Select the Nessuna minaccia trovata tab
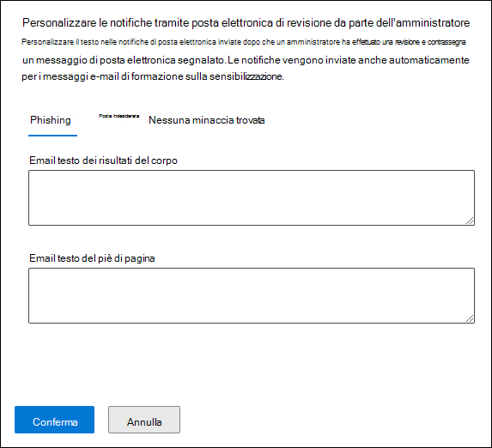The width and height of the screenshot is (492, 448). click(x=206, y=120)
